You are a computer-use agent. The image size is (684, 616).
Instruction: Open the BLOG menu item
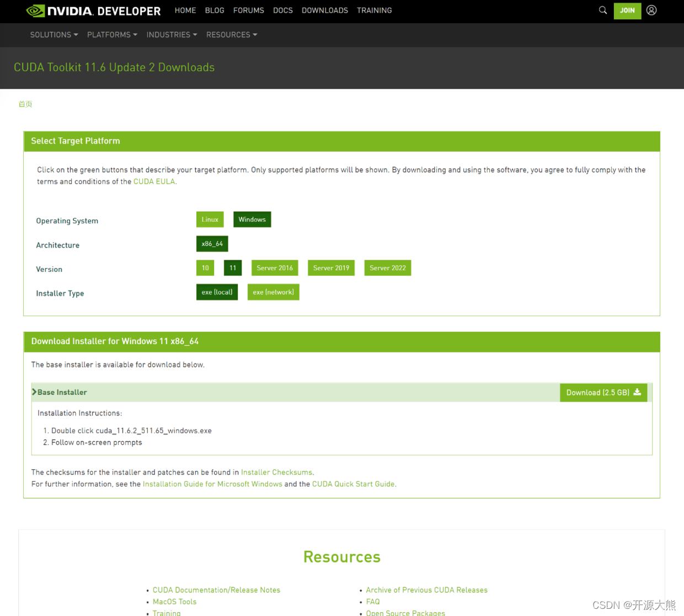tap(215, 10)
